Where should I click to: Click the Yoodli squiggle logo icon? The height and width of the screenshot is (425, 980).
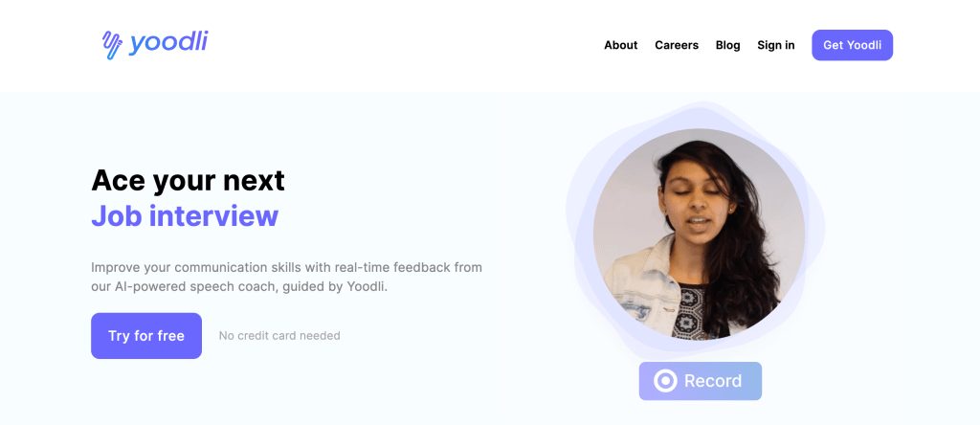113,44
